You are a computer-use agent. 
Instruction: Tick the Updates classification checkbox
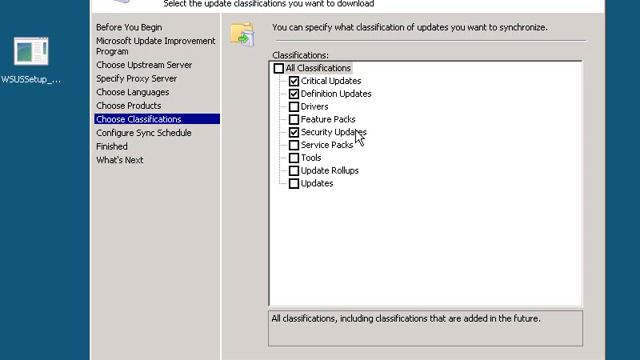point(294,183)
